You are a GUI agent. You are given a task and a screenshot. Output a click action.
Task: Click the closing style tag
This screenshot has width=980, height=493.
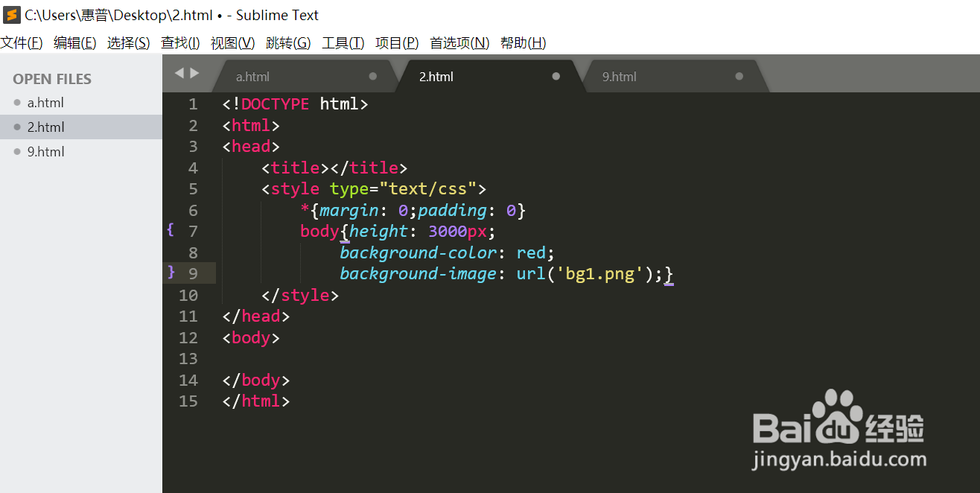300,296
